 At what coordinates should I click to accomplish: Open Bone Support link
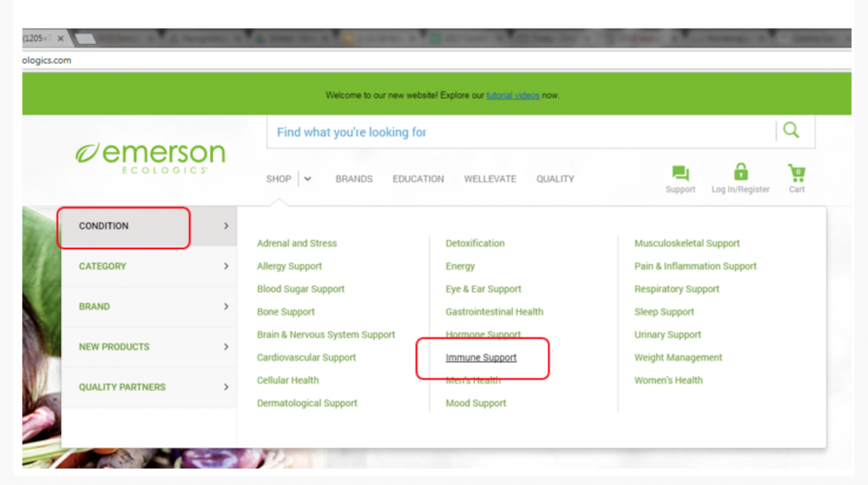pyautogui.click(x=286, y=312)
